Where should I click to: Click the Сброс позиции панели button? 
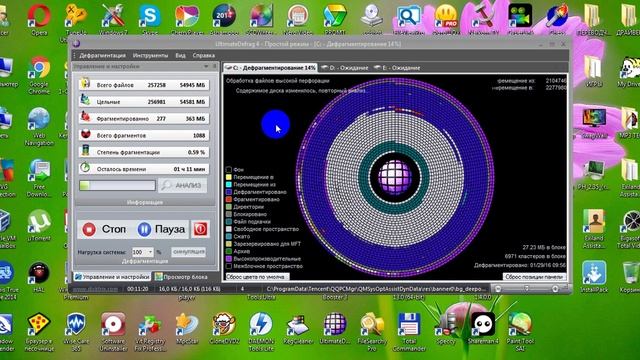click(x=534, y=277)
